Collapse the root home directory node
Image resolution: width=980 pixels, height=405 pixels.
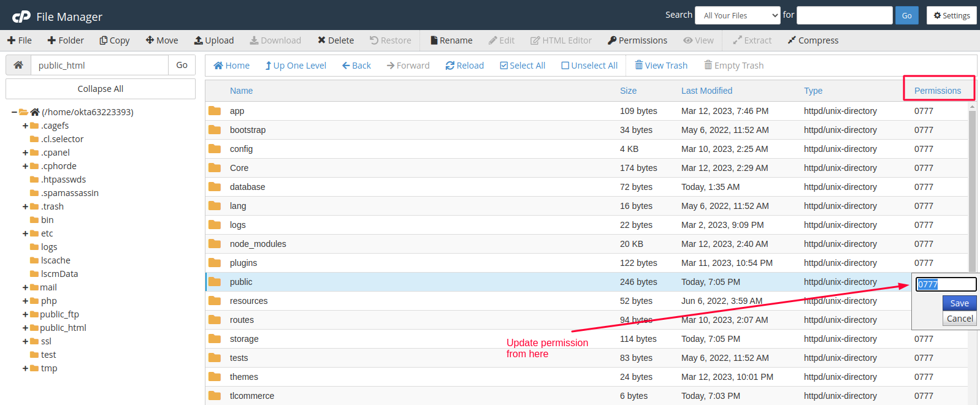[x=14, y=112]
